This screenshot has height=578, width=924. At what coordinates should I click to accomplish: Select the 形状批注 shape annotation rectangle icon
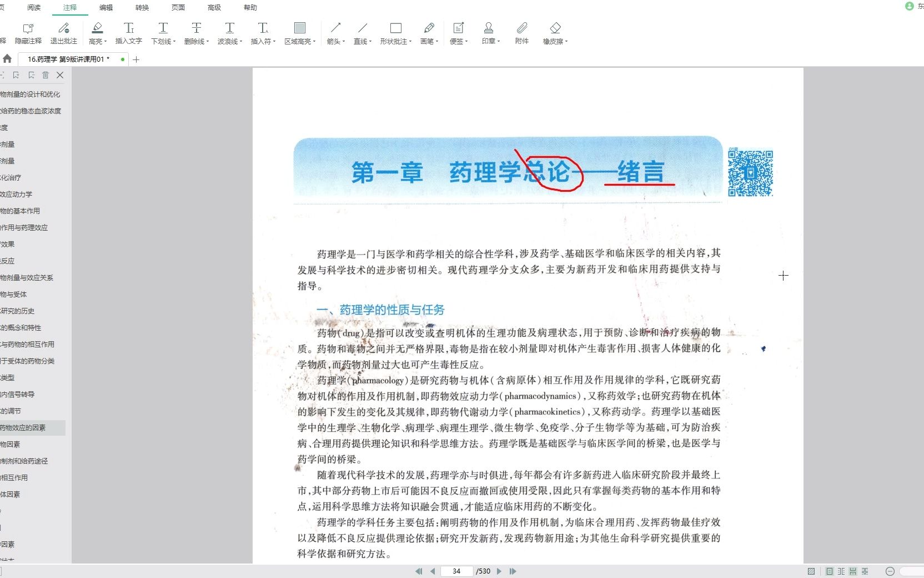click(x=396, y=28)
